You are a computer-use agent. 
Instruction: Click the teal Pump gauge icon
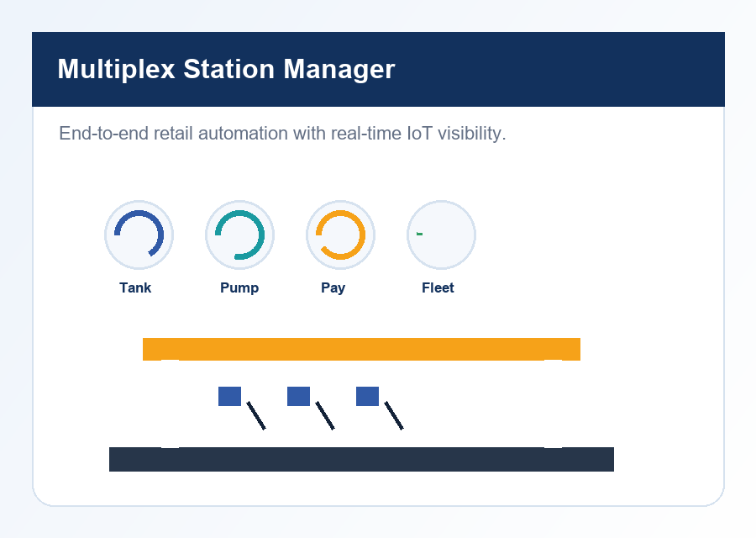click(239, 235)
